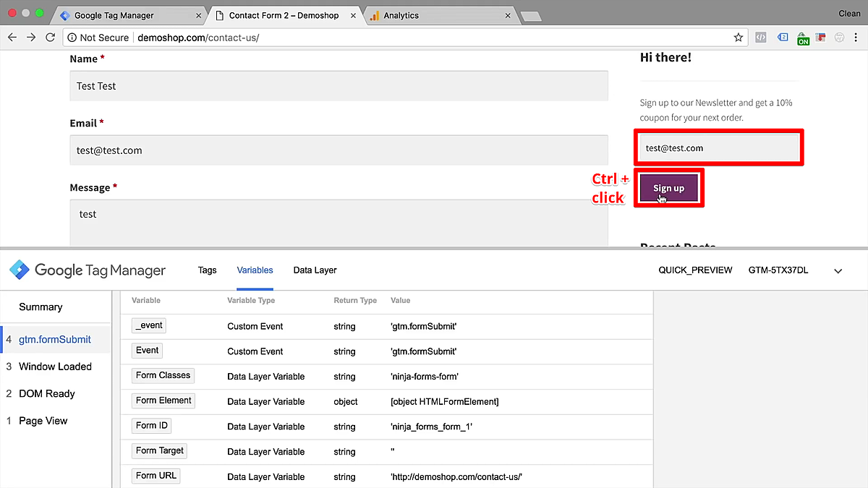Click the Message textarea containing test
Screen dimensions: 868x488
click(x=339, y=223)
